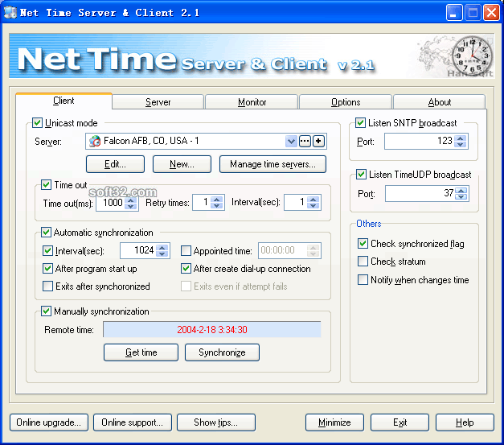
Task: Click the clock logo in the banner
Action: (x=473, y=56)
